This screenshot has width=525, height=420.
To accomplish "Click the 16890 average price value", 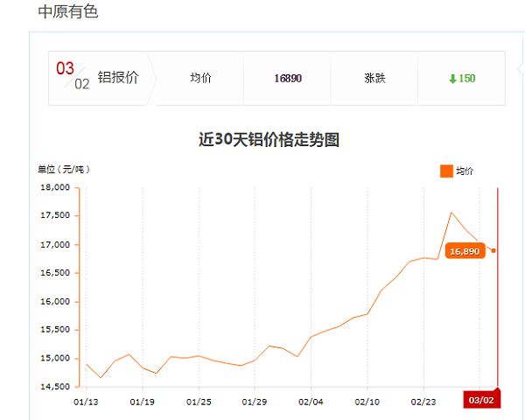I will [x=287, y=78].
